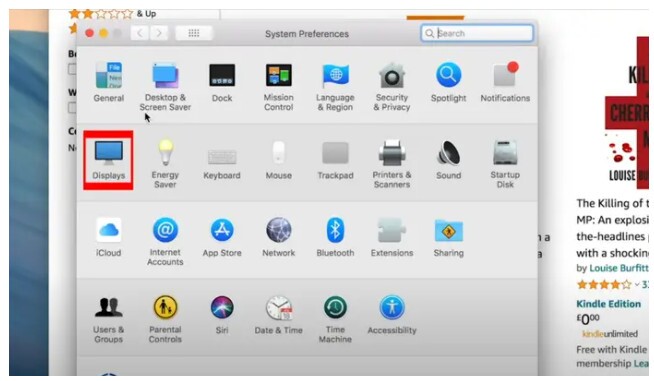
Task: Go back with the left arrow button
Action: [140, 33]
